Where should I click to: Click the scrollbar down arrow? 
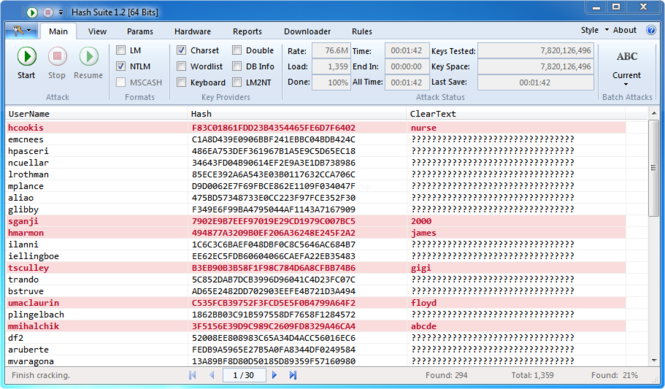point(653,360)
